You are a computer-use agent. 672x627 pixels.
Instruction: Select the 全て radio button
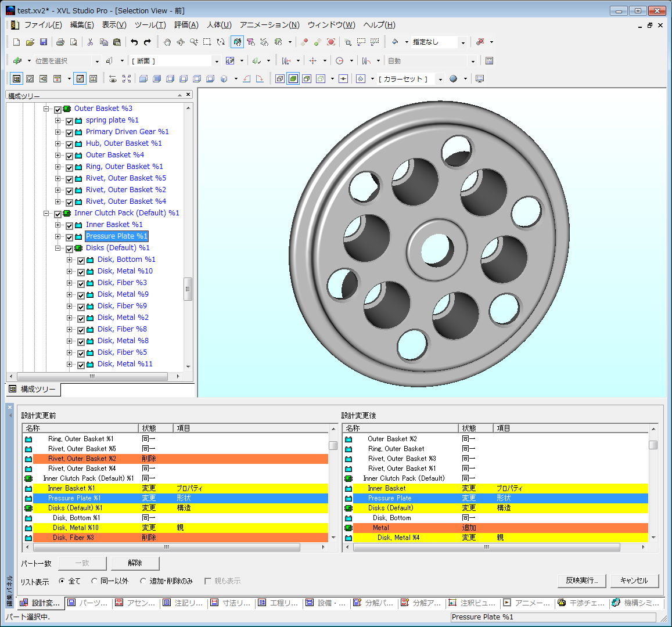coord(62,581)
